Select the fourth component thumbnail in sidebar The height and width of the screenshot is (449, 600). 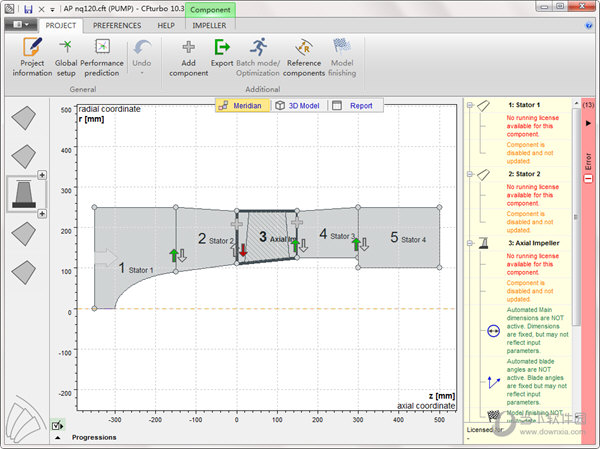pyautogui.click(x=24, y=233)
